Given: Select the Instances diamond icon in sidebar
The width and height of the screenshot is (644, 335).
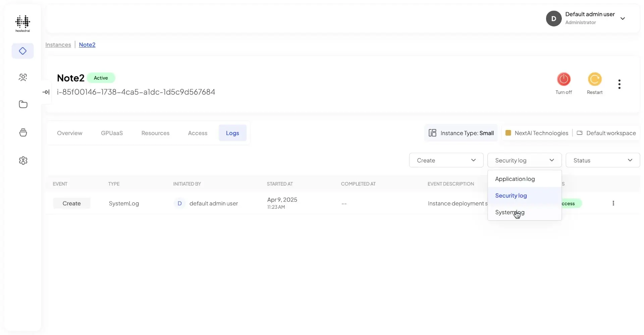Looking at the screenshot, I should click(22, 51).
